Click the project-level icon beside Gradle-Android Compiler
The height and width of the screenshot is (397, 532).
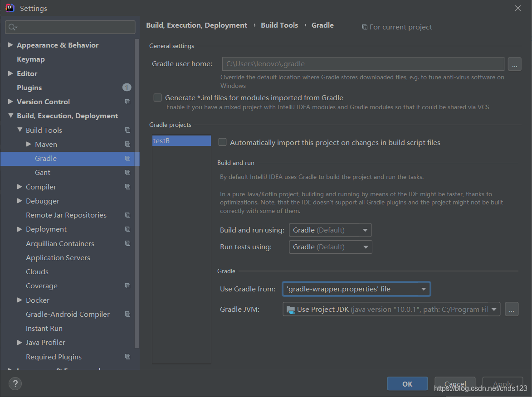pyautogui.click(x=127, y=314)
